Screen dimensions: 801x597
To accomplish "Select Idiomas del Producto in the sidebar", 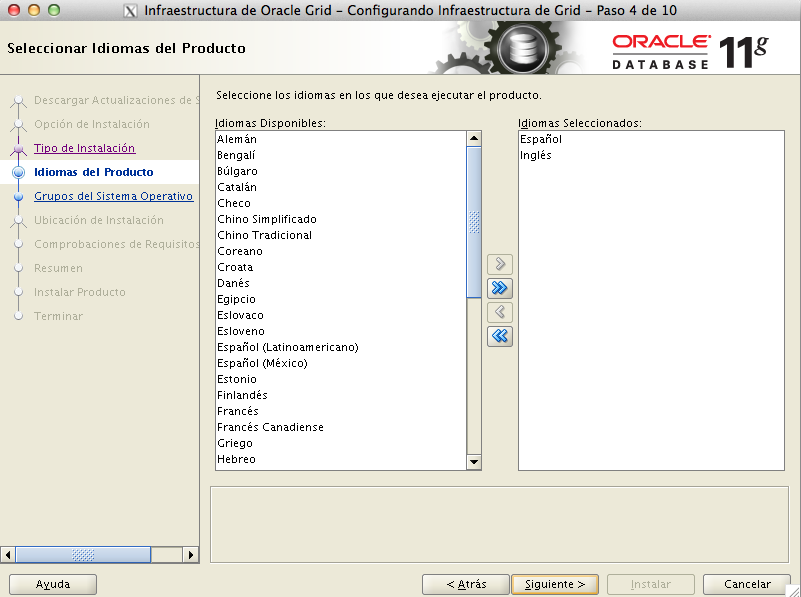I will (93, 172).
